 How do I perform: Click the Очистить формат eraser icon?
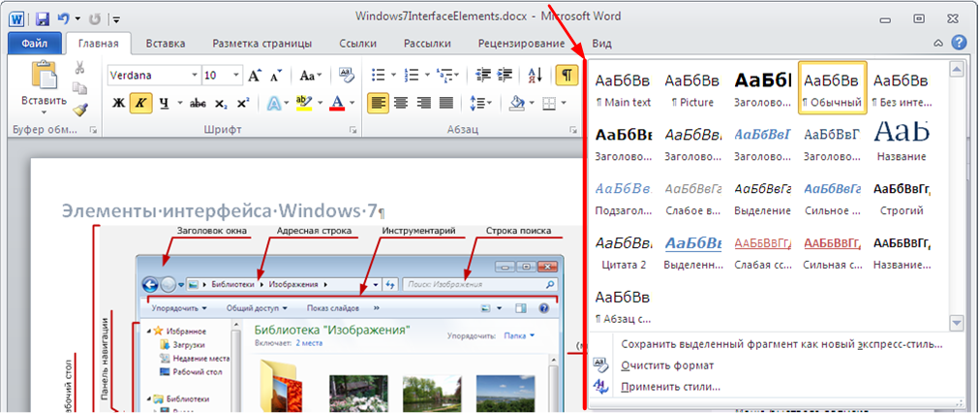pos(600,365)
